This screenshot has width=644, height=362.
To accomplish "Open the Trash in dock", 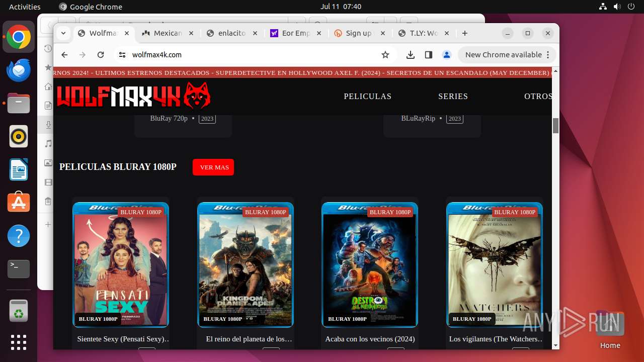I will point(19,310).
